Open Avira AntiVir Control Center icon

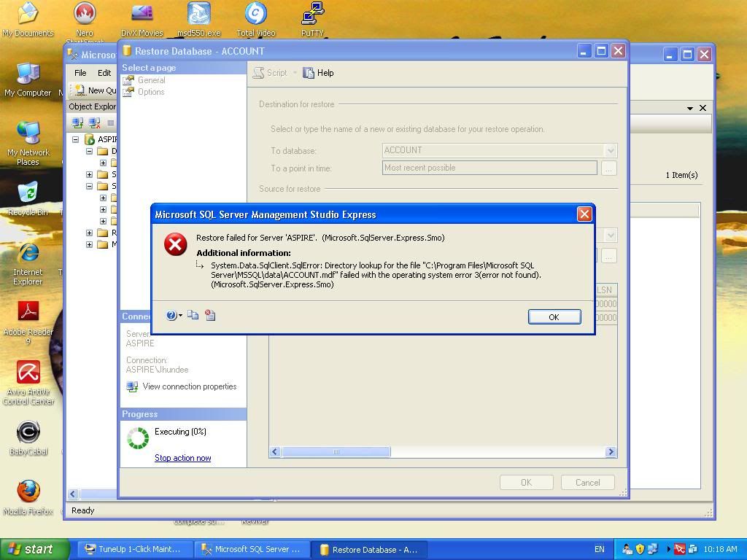click(28, 379)
